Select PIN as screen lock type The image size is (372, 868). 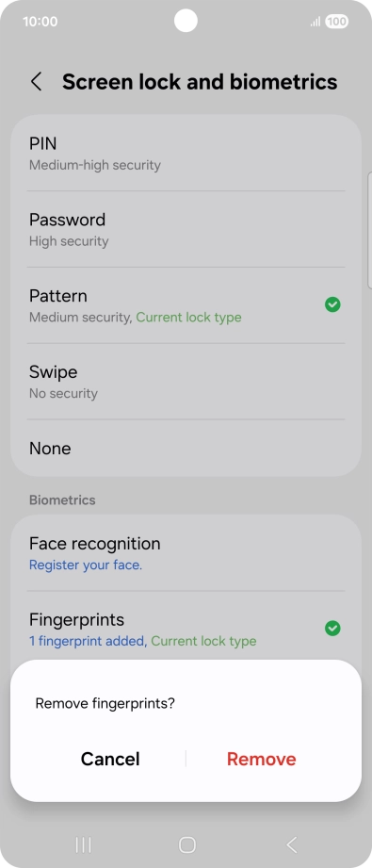point(186,154)
